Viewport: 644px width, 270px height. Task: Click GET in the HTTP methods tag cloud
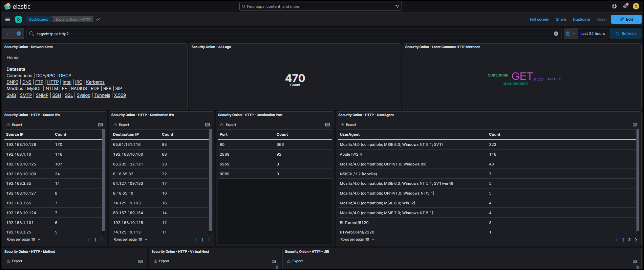tap(522, 76)
